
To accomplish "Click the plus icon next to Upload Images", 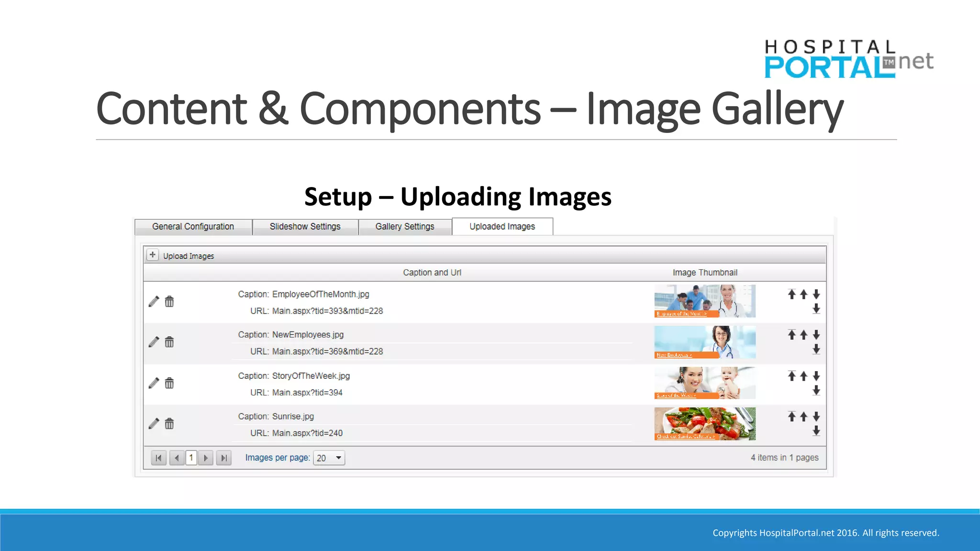I will click(x=152, y=255).
